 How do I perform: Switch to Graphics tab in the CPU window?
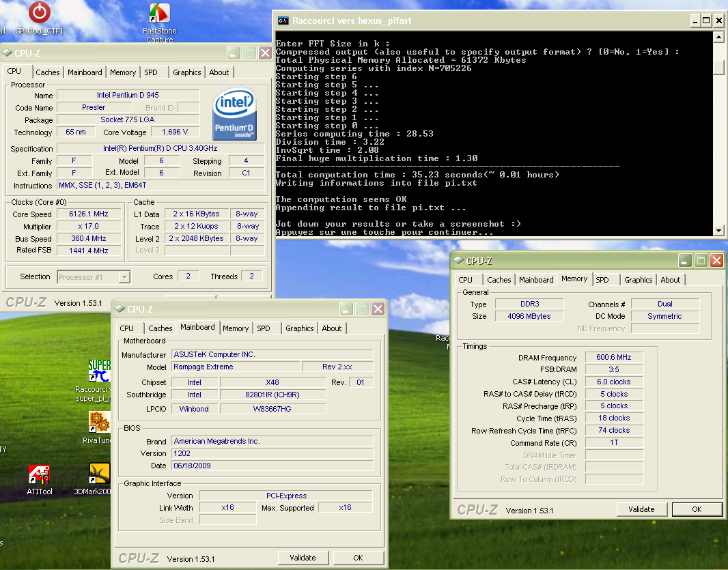[x=186, y=72]
